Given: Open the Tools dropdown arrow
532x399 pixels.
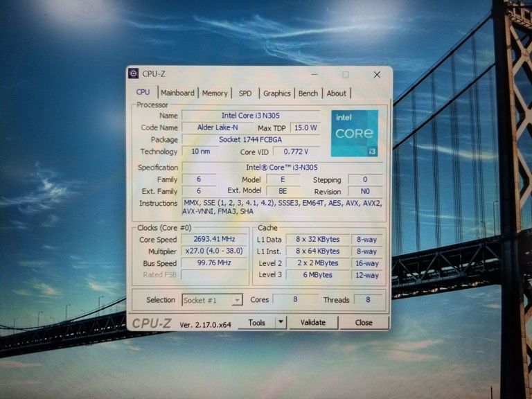Looking at the screenshot, I should (x=281, y=322).
